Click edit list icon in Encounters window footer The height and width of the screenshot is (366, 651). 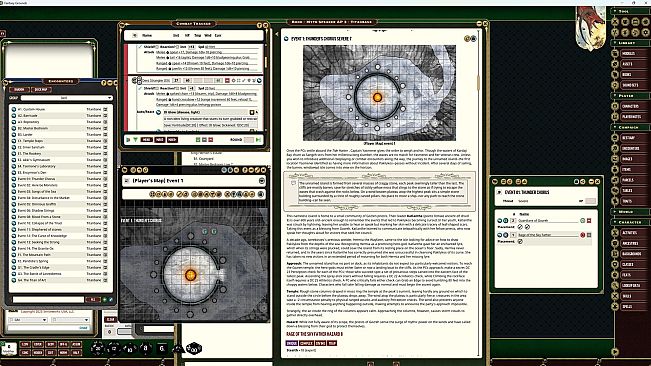click(110, 300)
